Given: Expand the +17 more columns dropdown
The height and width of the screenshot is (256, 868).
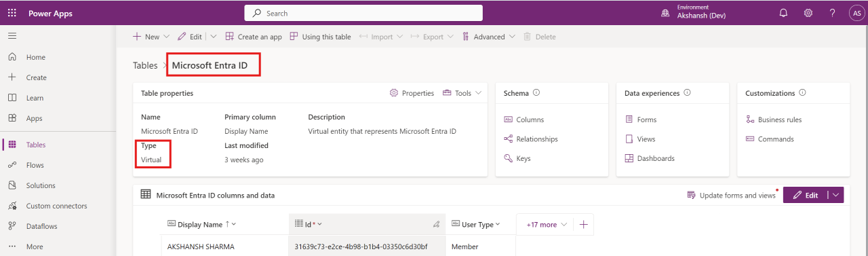Looking at the screenshot, I should [546, 224].
